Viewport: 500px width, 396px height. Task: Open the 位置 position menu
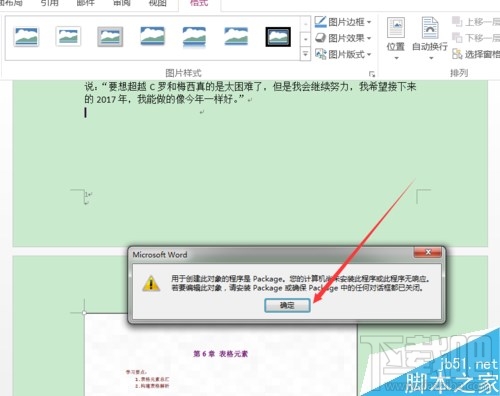(396, 39)
